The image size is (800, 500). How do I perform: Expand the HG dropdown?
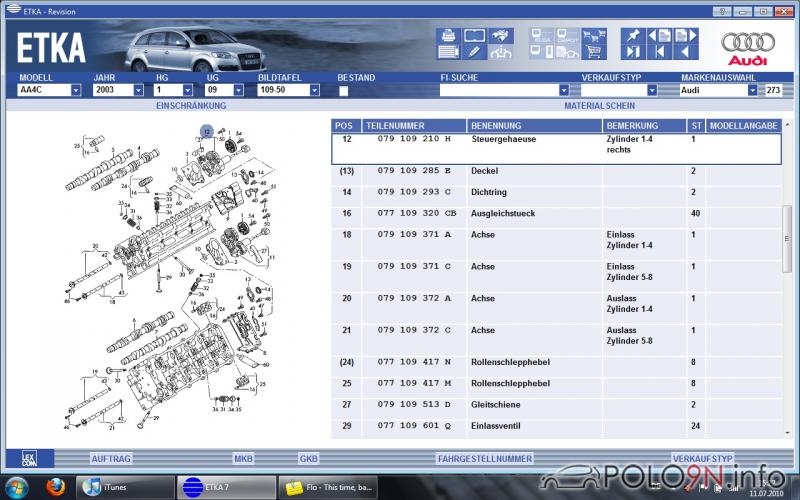(x=188, y=90)
